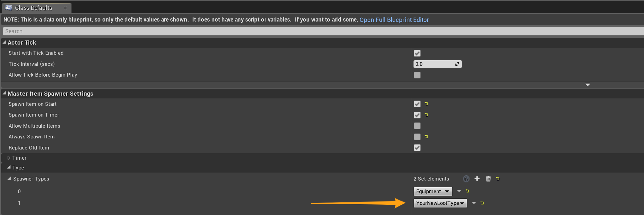Reset the Equipment element to default
This screenshot has height=215, width=644.
click(467, 191)
